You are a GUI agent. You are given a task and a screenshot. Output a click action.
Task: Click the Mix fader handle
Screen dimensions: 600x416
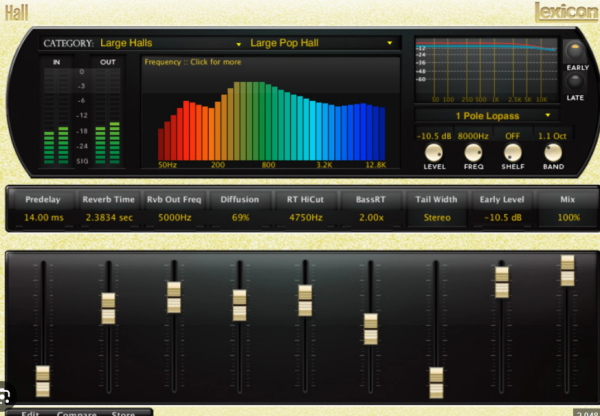[x=567, y=270]
